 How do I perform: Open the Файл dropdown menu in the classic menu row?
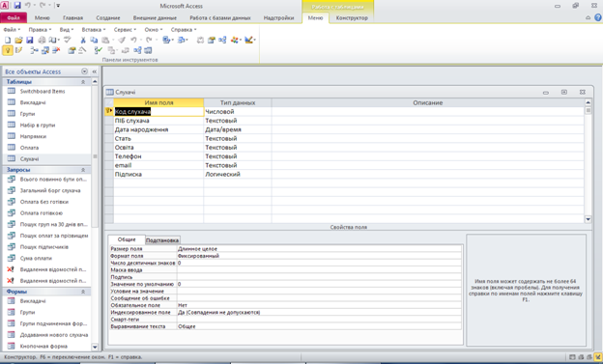12,30
